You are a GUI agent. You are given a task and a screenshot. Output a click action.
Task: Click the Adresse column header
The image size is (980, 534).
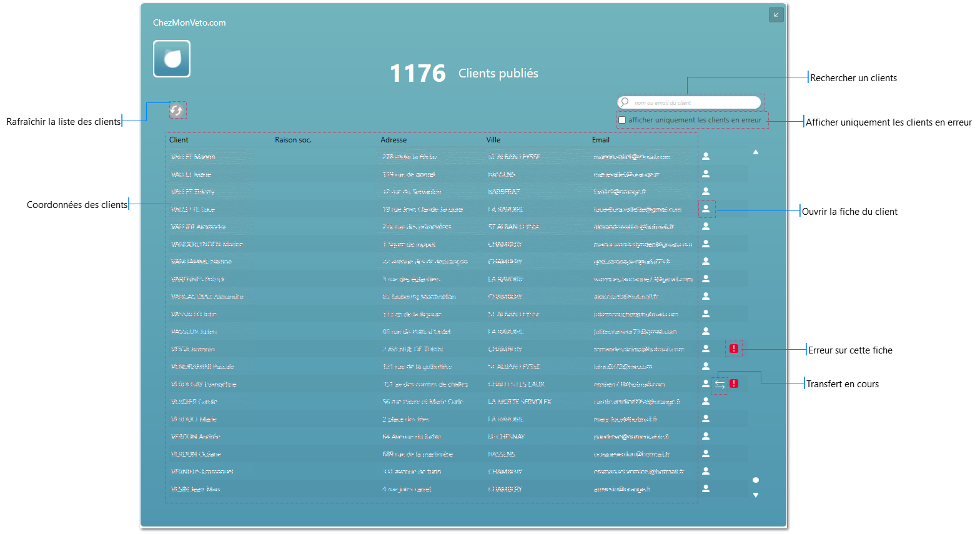click(393, 140)
